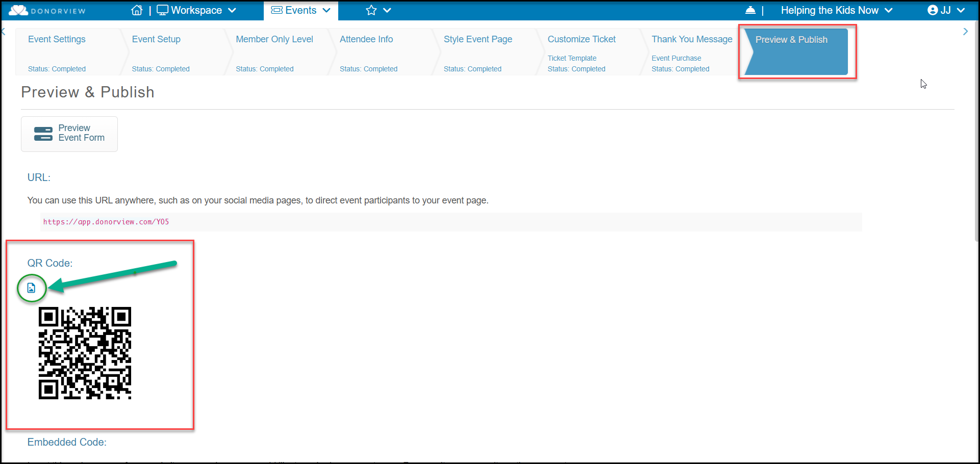Open the Attendee Info step
The width and height of the screenshot is (980, 464).
pos(382,52)
